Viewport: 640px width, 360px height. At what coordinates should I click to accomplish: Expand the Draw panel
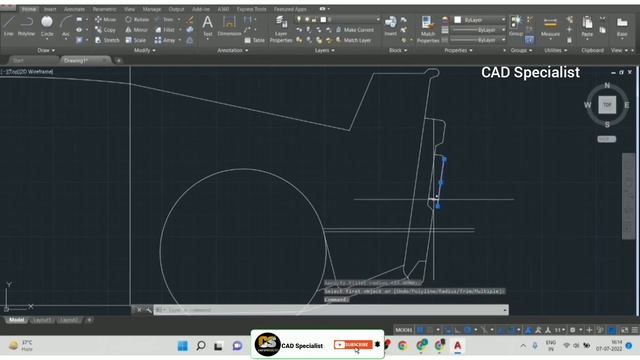[46, 50]
